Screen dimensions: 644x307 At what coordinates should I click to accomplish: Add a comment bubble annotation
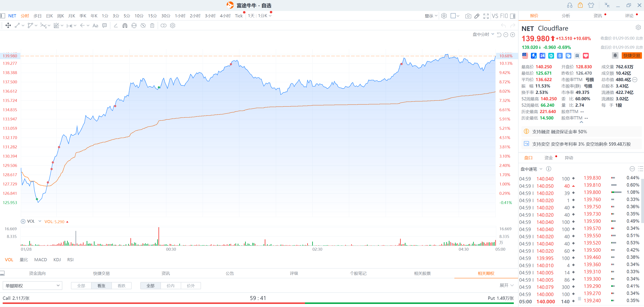point(104,26)
